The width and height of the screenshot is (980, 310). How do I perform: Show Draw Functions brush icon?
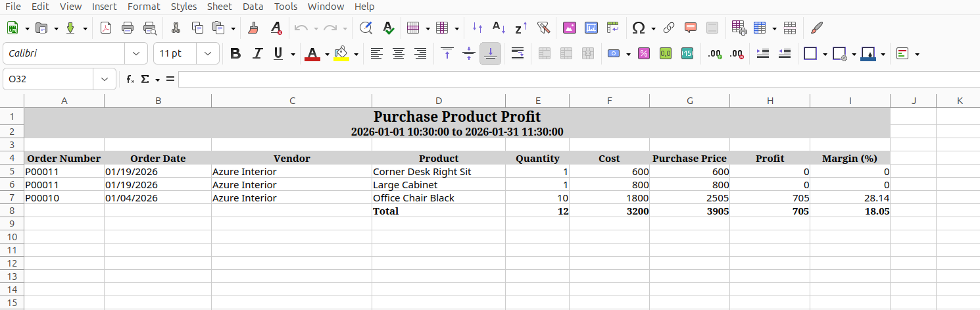(817, 28)
